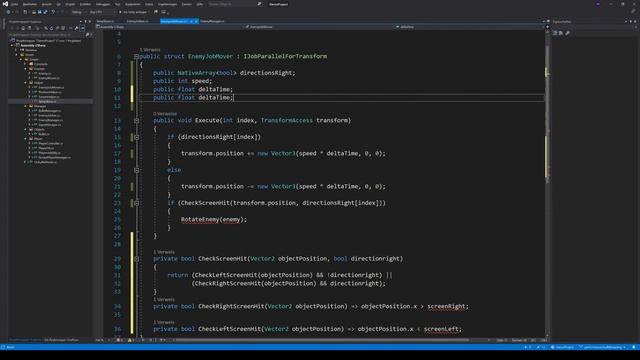This screenshot has height=360, width=640.
Task: Collapse the if CheckScreenHit block
Action: (x=137, y=203)
